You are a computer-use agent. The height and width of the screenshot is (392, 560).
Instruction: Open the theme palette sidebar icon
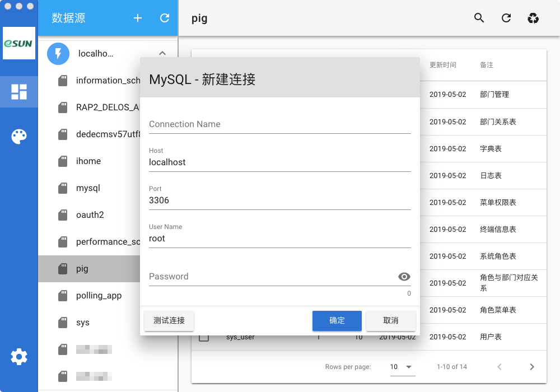(19, 137)
